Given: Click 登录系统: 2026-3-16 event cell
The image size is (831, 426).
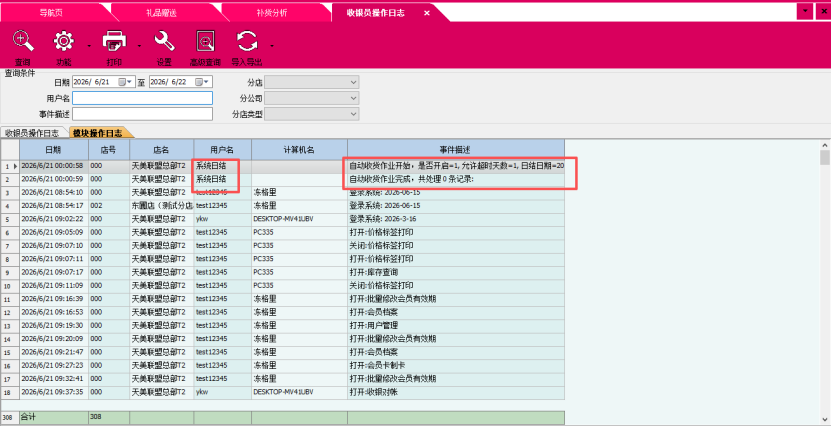Looking at the screenshot, I should pyautogui.click(x=456, y=219).
